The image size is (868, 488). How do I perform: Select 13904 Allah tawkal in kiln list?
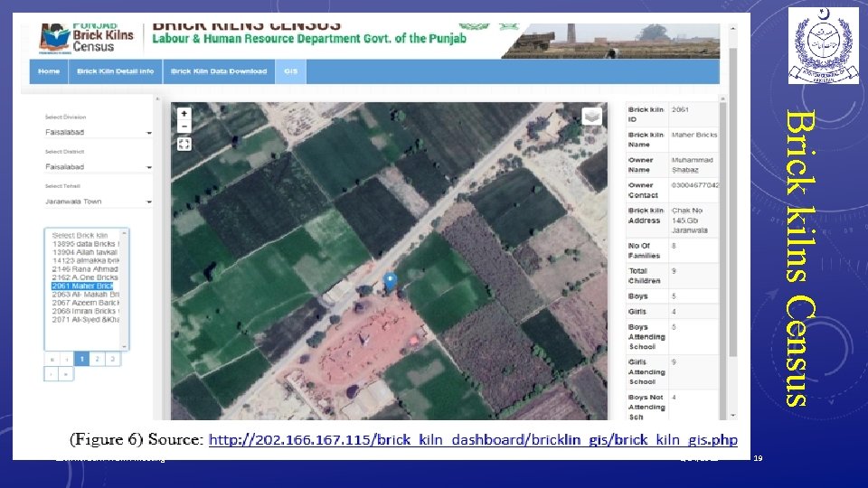(85, 252)
